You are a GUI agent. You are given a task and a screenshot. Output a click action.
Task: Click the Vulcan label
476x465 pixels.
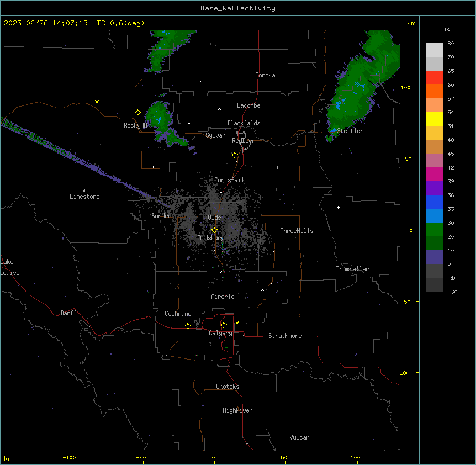300,437
